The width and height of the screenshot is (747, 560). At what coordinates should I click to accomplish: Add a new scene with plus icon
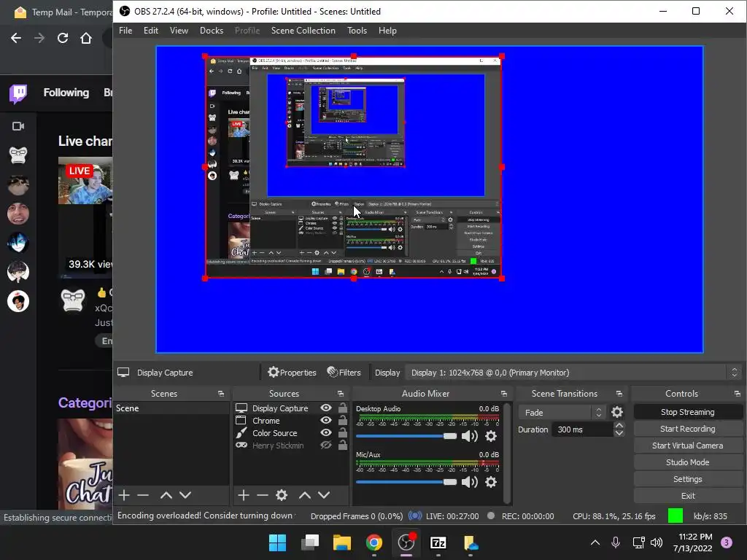(x=124, y=495)
